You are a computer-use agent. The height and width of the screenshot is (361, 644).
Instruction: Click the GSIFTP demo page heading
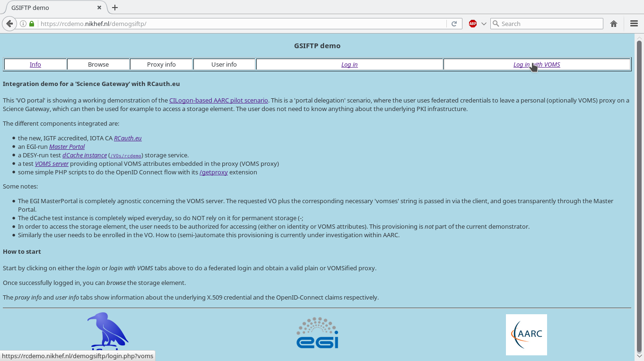[x=317, y=46]
